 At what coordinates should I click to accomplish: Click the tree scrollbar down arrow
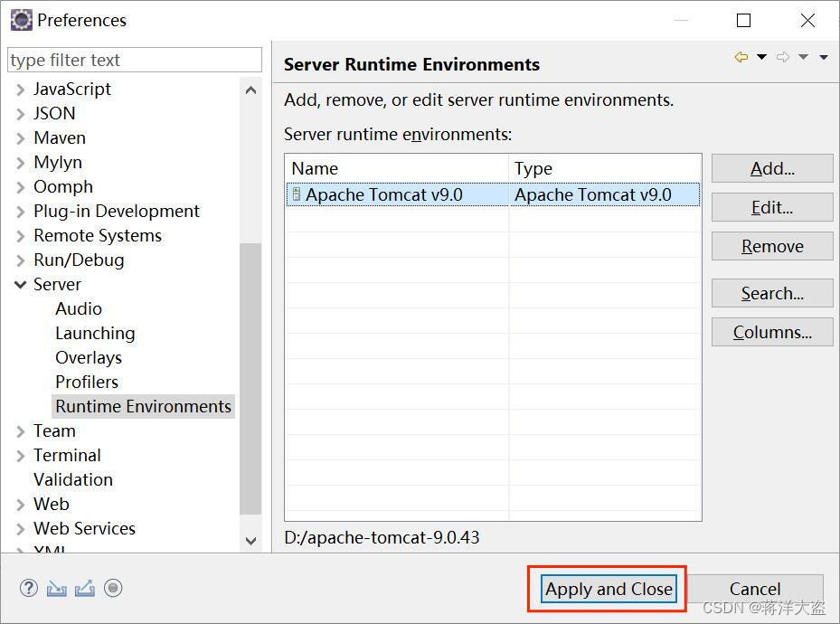(250, 541)
